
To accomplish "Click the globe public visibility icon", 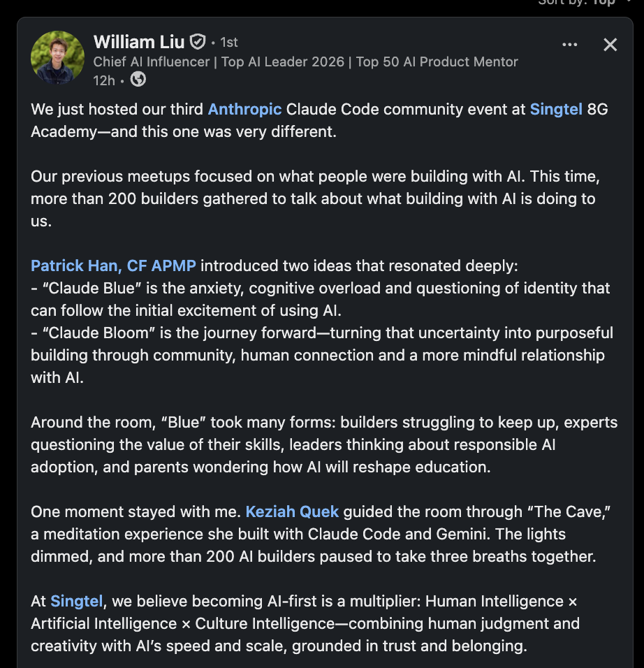I will pos(138,79).
